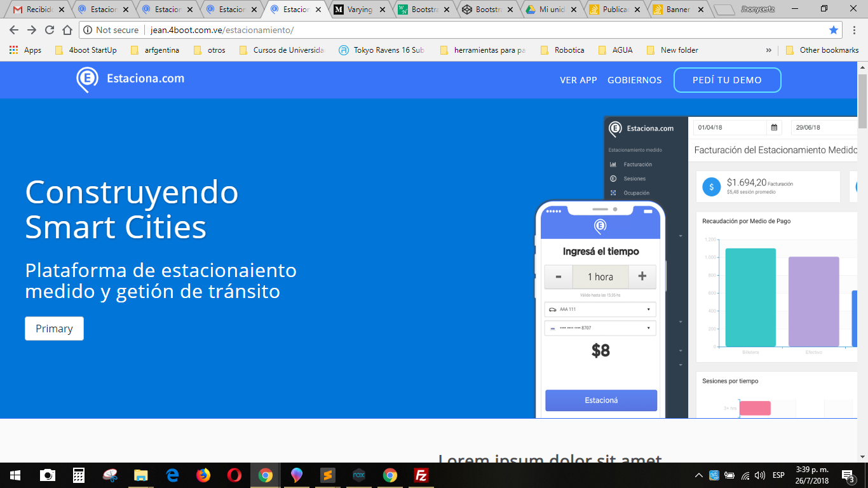Click the GOBIERNOS navigation link
The height and width of the screenshot is (488, 868).
tap(634, 80)
